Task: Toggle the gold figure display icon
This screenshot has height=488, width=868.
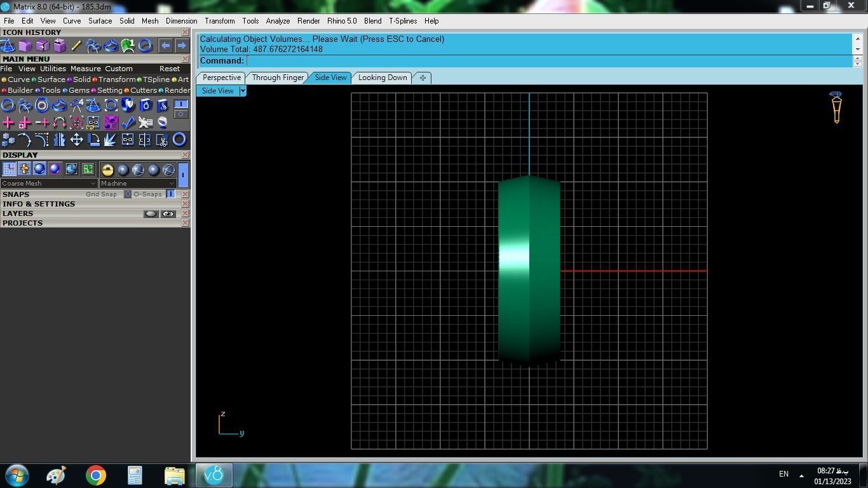Action: (x=24, y=169)
